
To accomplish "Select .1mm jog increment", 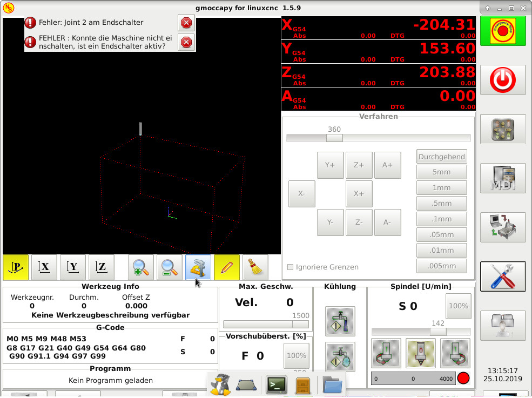I will (x=442, y=219).
